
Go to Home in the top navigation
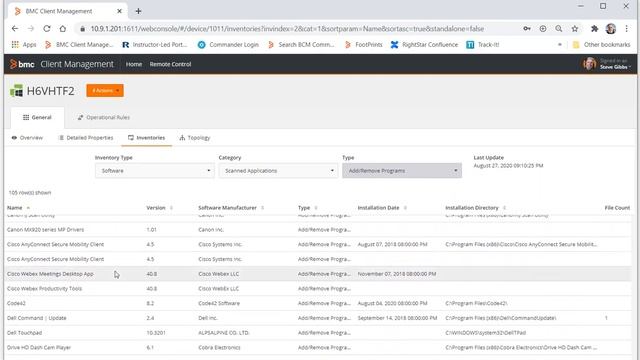tap(134, 64)
